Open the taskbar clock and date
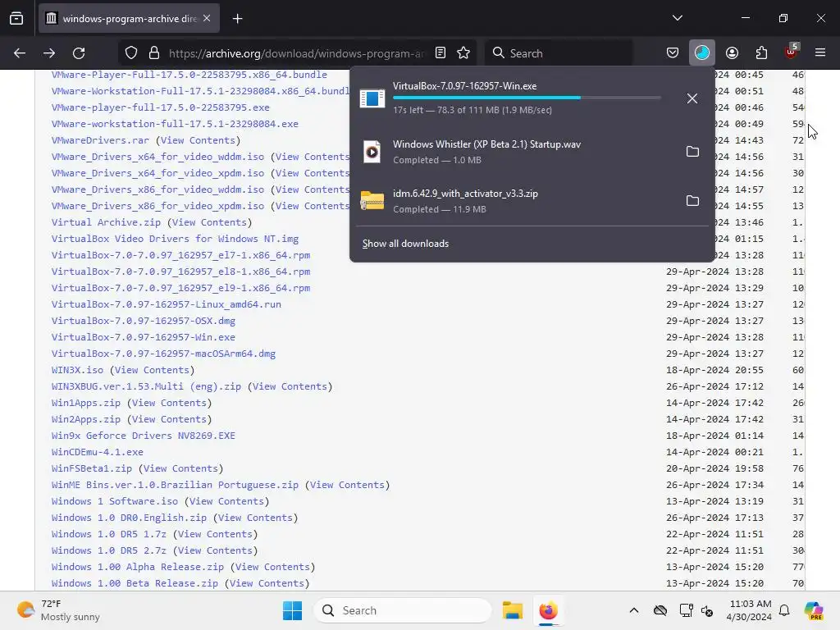 pyautogui.click(x=750, y=610)
